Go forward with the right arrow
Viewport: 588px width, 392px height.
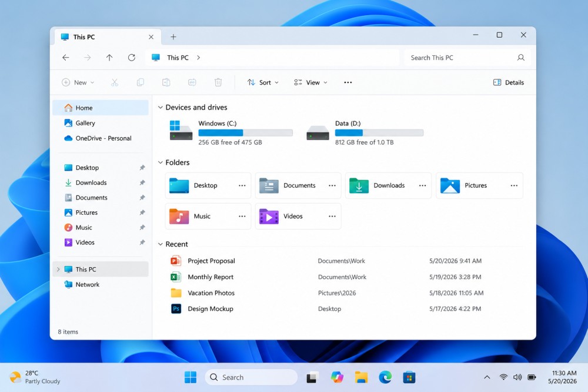[88, 58]
